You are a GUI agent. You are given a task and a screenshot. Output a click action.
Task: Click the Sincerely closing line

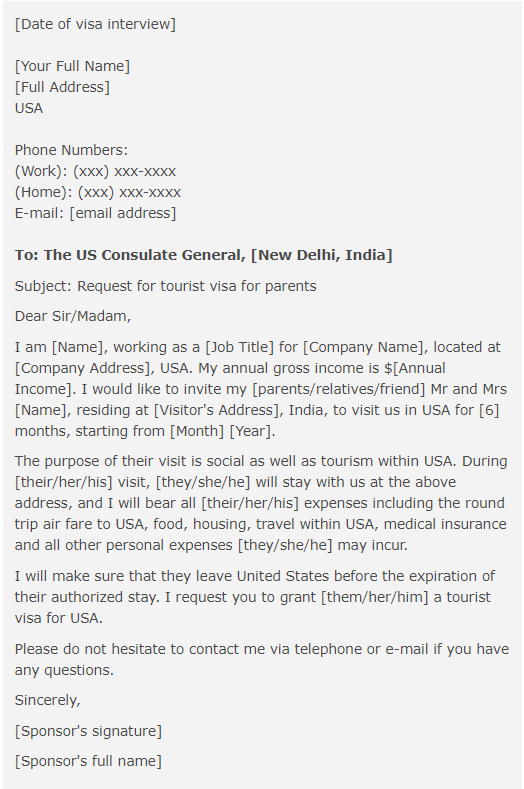coord(47,700)
